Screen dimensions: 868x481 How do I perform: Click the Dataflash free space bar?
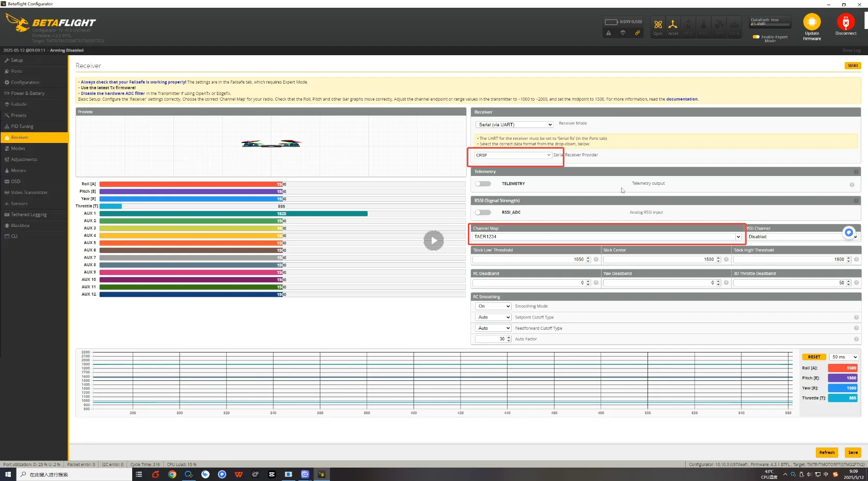click(770, 24)
